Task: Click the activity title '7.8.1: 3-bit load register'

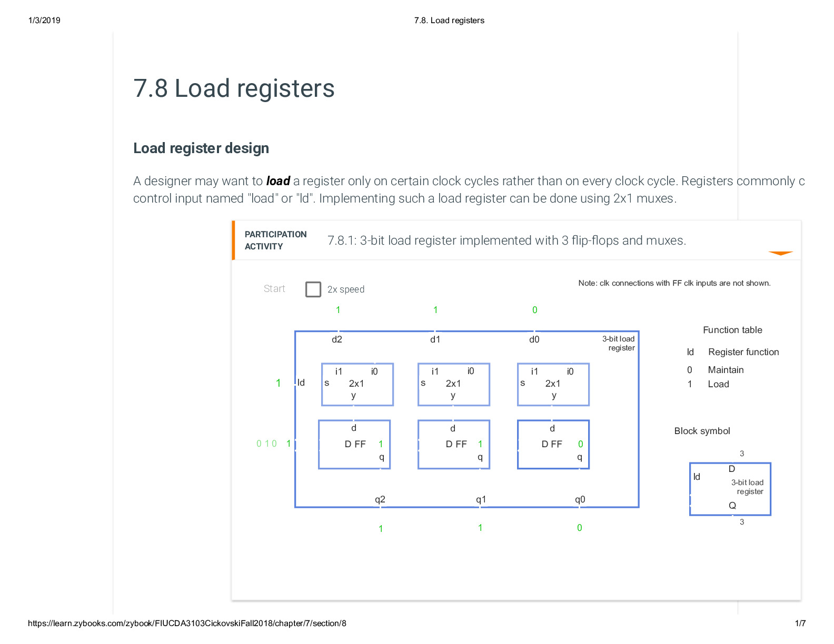Action: coord(507,240)
